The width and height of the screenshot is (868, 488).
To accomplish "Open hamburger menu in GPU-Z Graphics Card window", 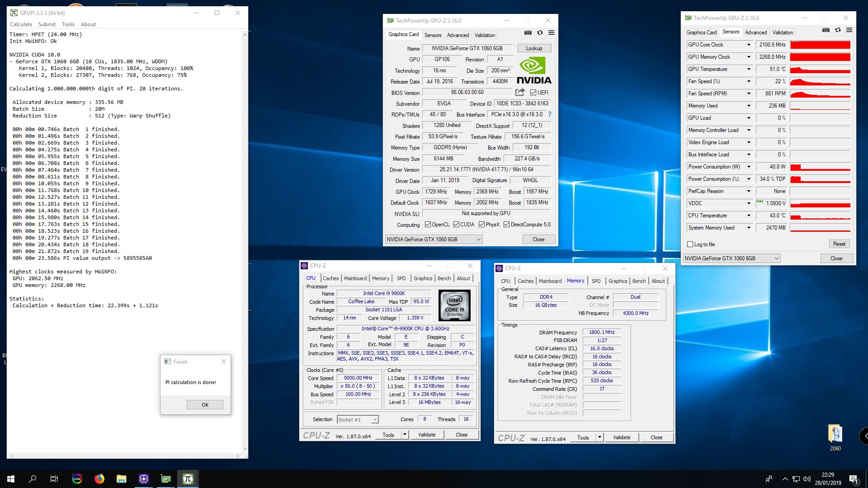I will tap(551, 33).
